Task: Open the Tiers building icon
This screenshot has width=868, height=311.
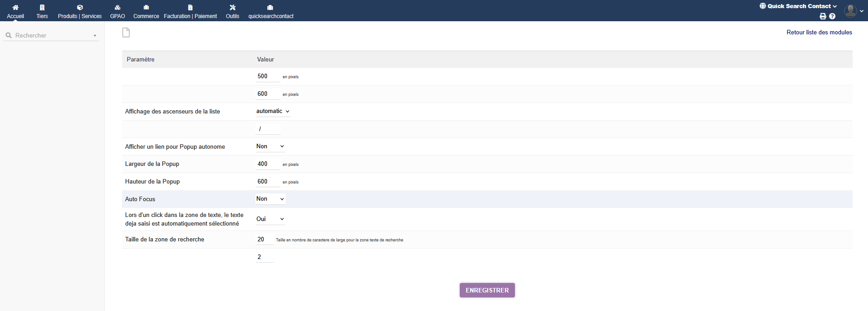Action: click(x=42, y=7)
